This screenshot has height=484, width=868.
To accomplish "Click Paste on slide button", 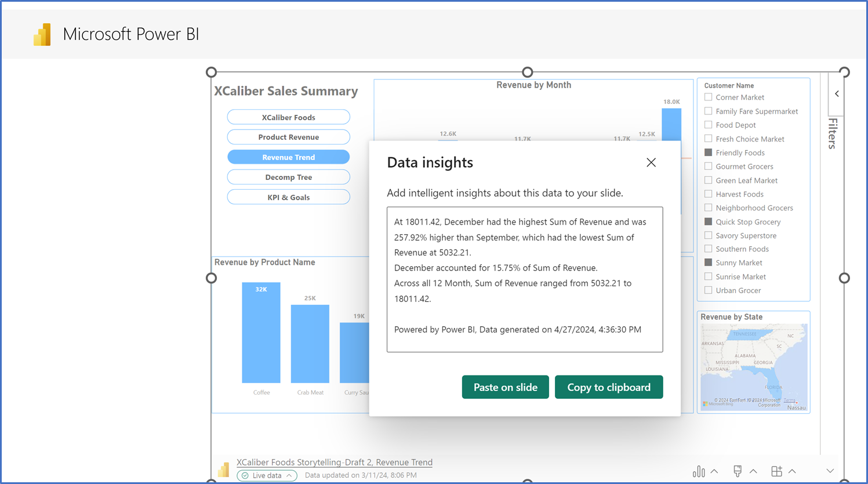I will pyautogui.click(x=505, y=387).
